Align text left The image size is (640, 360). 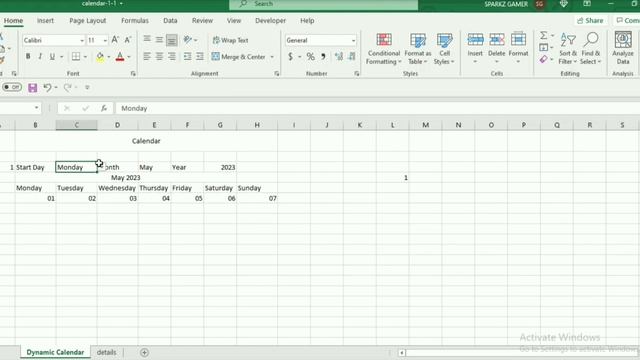pos(147,56)
